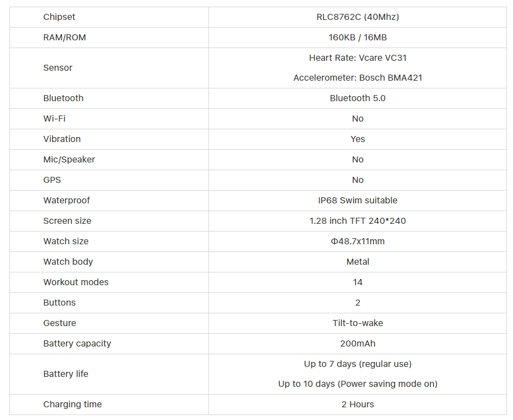
Task: Click the Chipset row label
Action: [x=59, y=17]
